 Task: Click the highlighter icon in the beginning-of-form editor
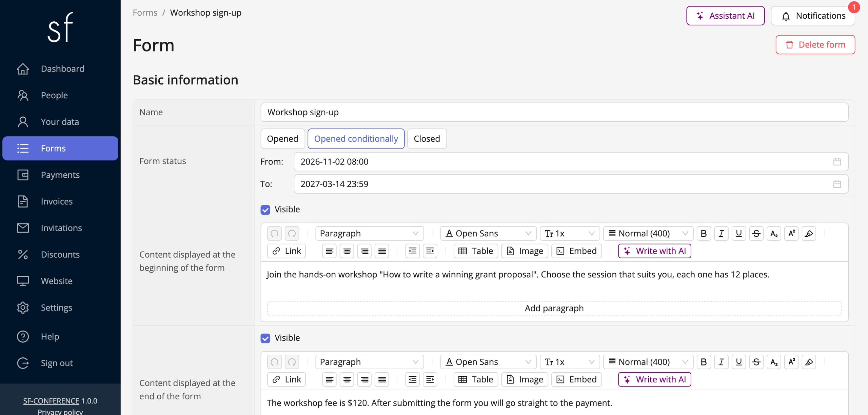[809, 233]
